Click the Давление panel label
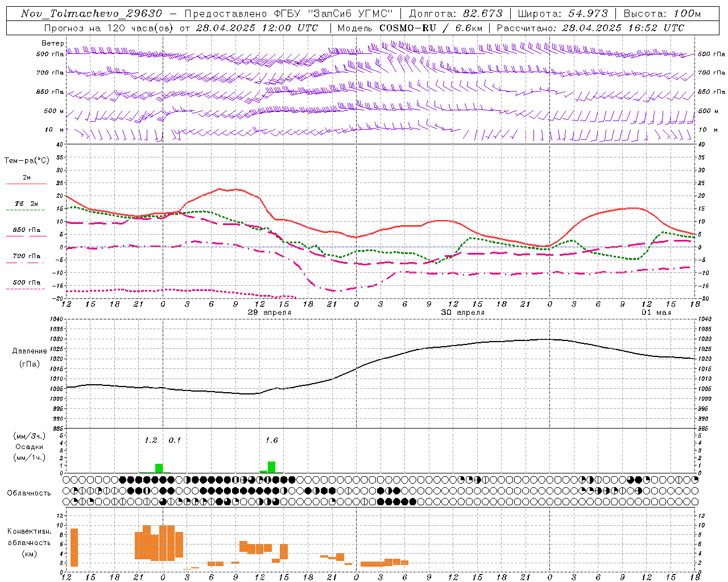The height and width of the screenshot is (582, 728). pyautogui.click(x=30, y=351)
